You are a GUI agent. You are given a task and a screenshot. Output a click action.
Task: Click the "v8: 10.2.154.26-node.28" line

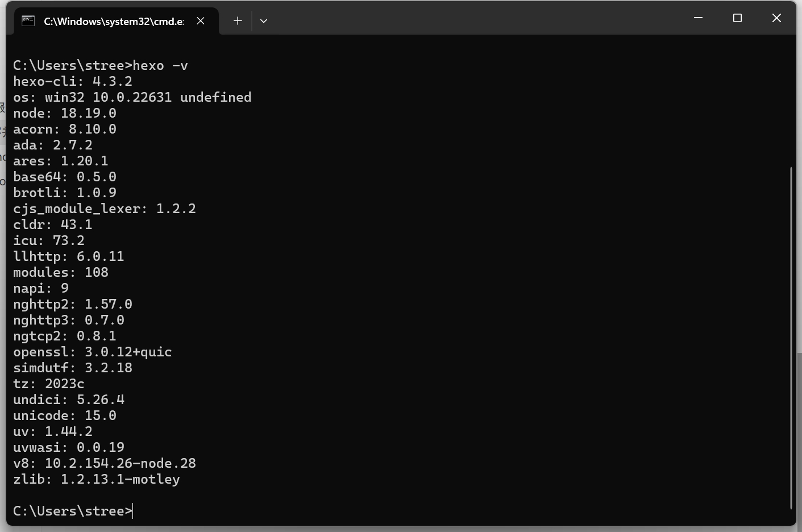point(105,463)
